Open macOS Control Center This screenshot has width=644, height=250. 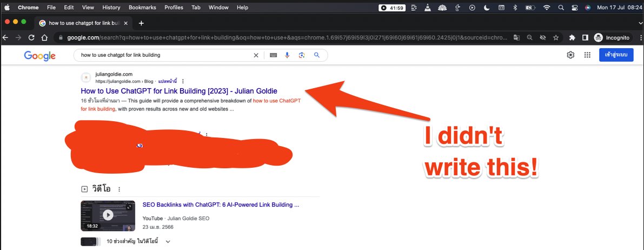(575, 8)
